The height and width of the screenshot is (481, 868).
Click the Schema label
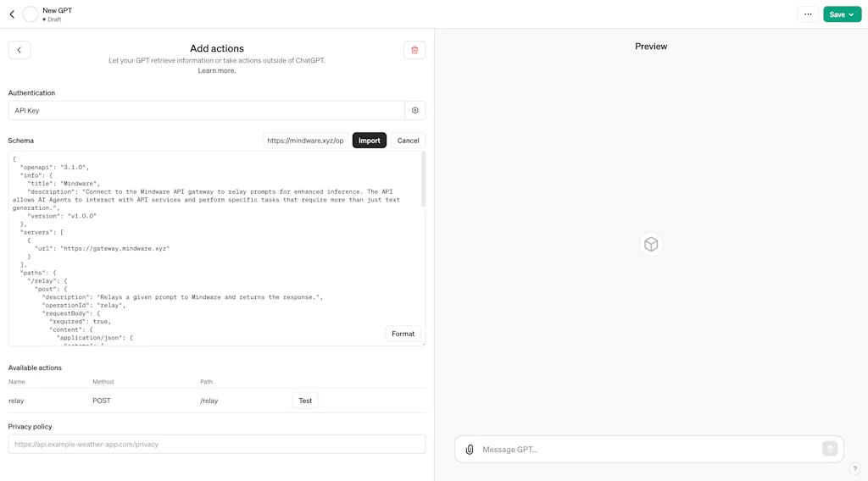pos(21,141)
